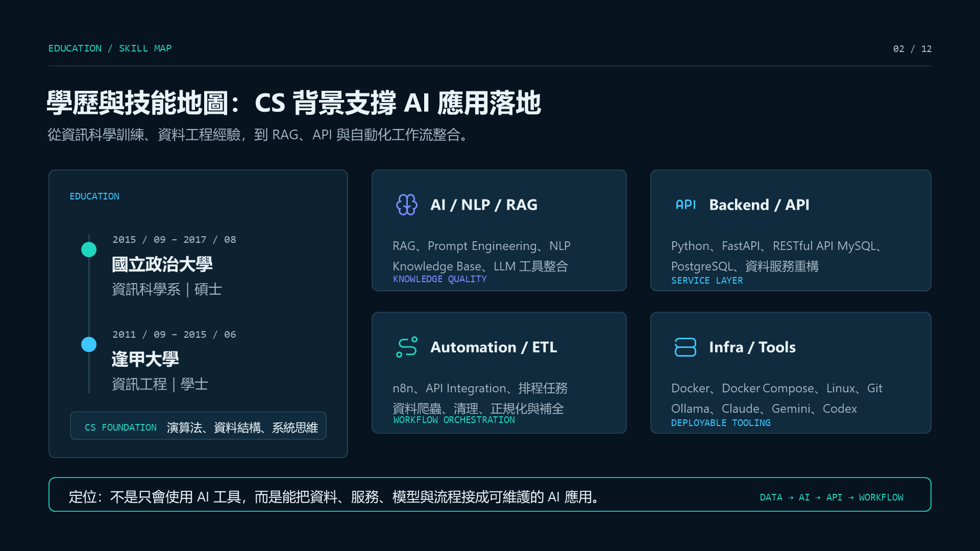
Task: Click the date range 2015 / 09 – 2017 / 08
Action: (x=174, y=240)
